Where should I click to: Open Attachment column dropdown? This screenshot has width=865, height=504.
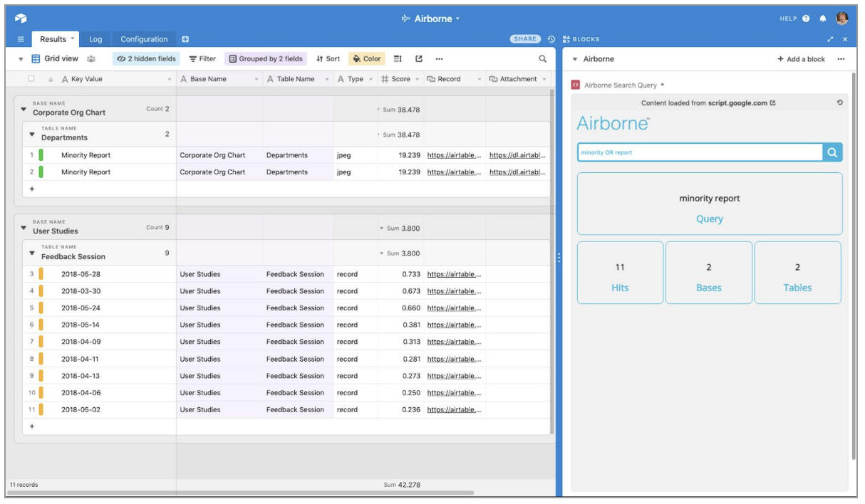[544, 79]
